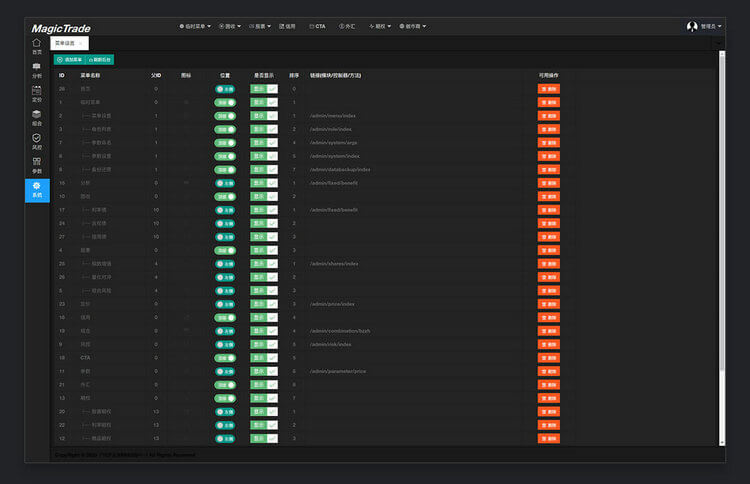
Task: Click the /admin/databackup/index link text
Action: 340,170
